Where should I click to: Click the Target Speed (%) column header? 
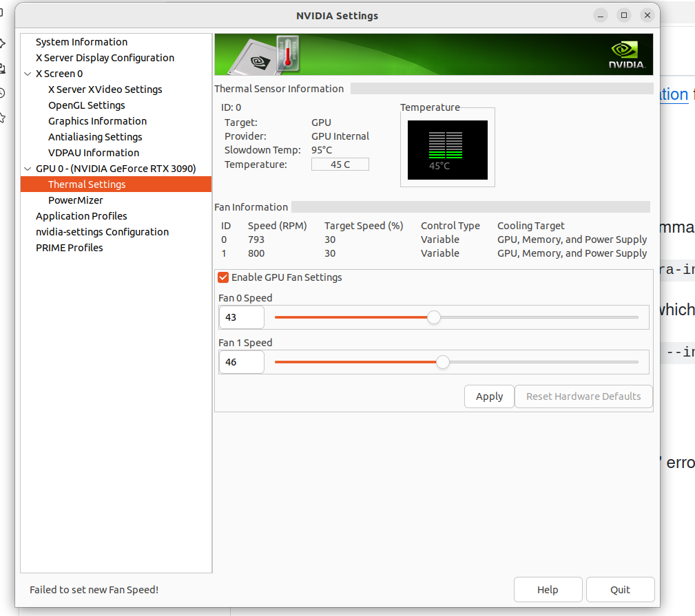pyautogui.click(x=364, y=226)
